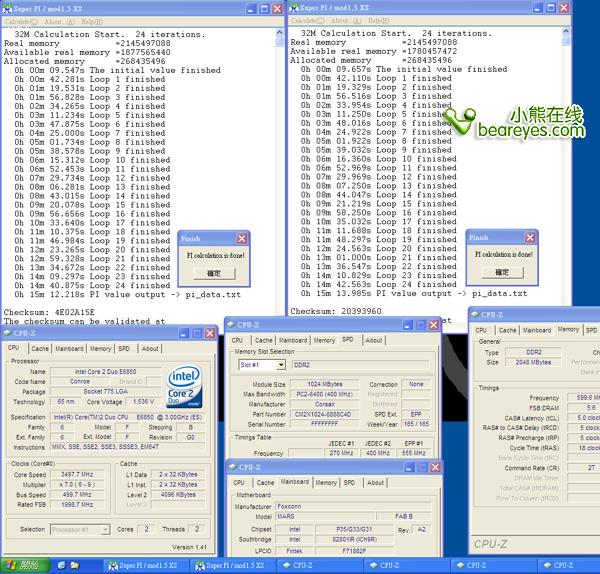600x574 pixels.
Task: Select Memory tab in SPD CPU-Z window
Action: click(x=324, y=340)
